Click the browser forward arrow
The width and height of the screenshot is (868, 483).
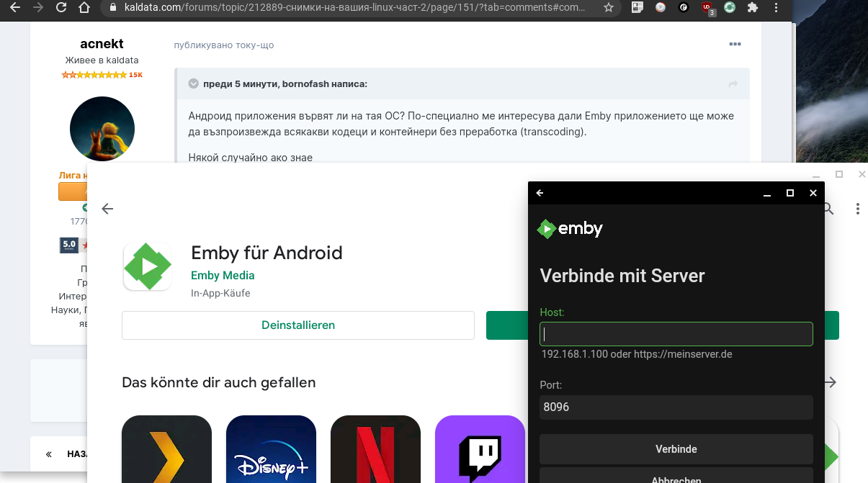38,8
